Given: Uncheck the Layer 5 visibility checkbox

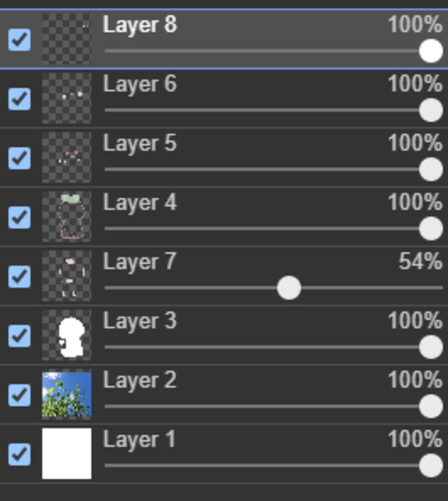Looking at the screenshot, I should (20, 158).
